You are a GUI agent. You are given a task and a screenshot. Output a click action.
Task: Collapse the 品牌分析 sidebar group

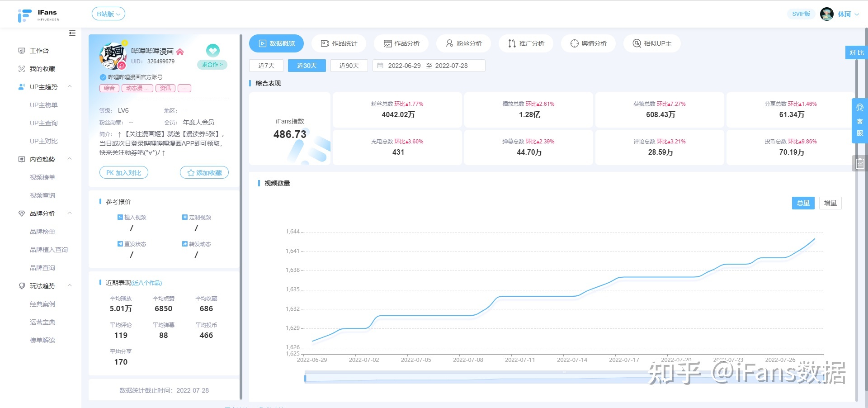click(x=70, y=213)
